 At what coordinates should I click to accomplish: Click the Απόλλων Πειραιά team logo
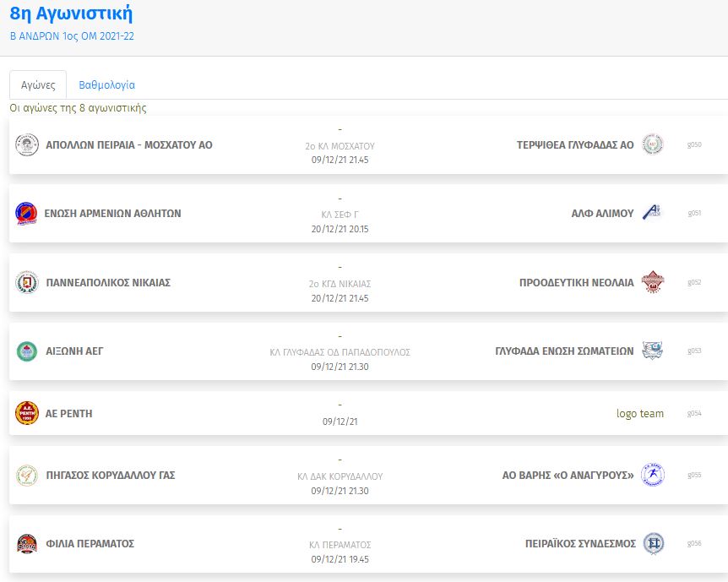click(x=27, y=144)
